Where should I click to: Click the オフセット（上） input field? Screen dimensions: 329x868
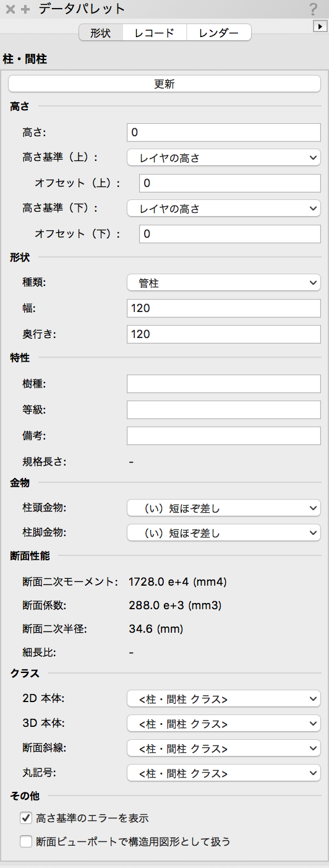[x=230, y=183]
